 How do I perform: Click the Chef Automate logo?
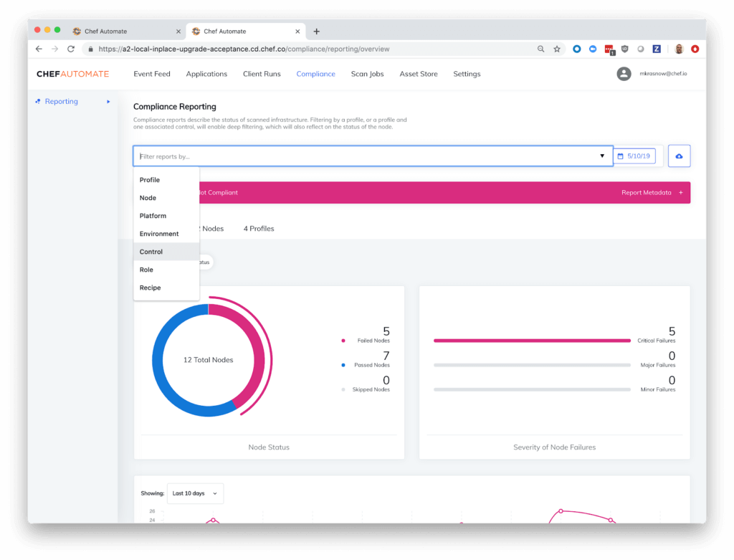coord(72,74)
